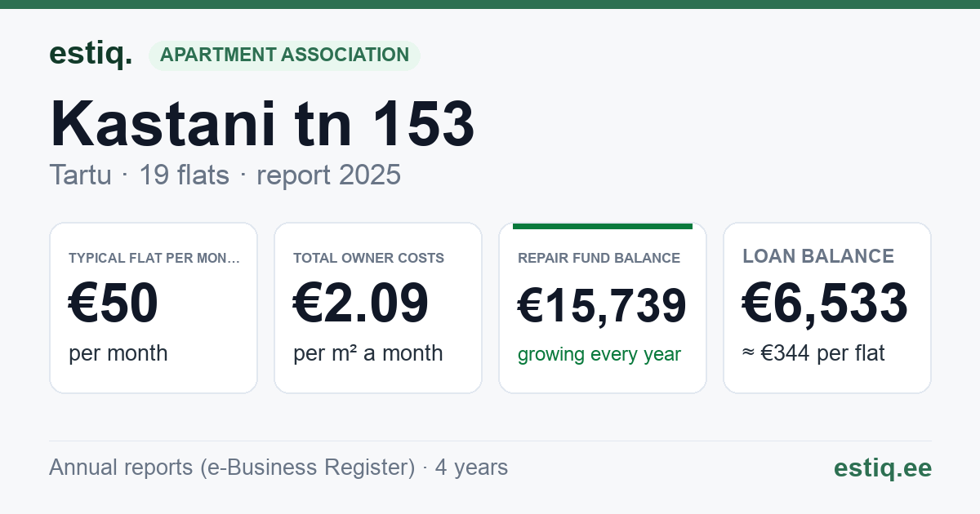The width and height of the screenshot is (980, 514).
Task: Click the €6,533 value
Action: [x=825, y=304]
